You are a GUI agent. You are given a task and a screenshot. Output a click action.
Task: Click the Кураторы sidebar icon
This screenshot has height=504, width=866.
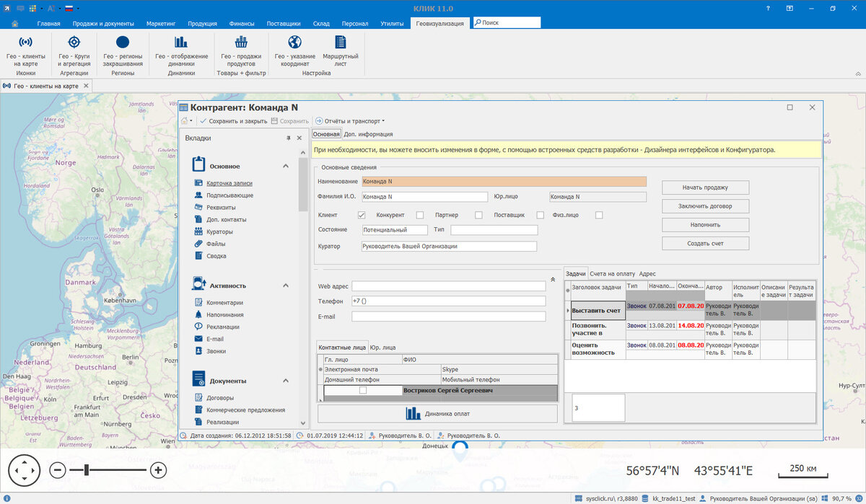pos(198,231)
